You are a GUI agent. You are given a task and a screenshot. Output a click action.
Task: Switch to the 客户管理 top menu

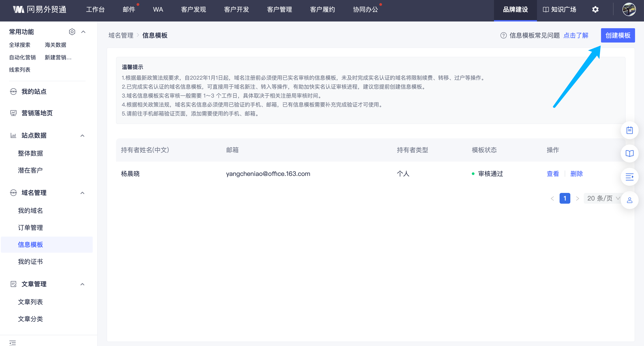[279, 9]
